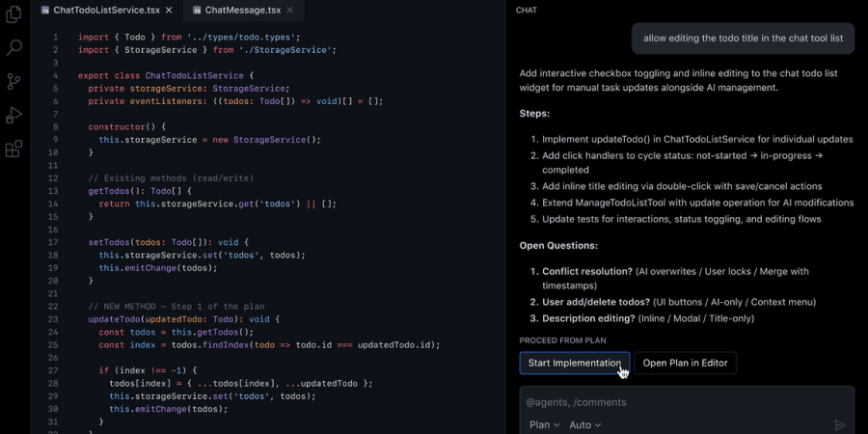Open the Search magnifier icon in activity bar

pos(14,47)
